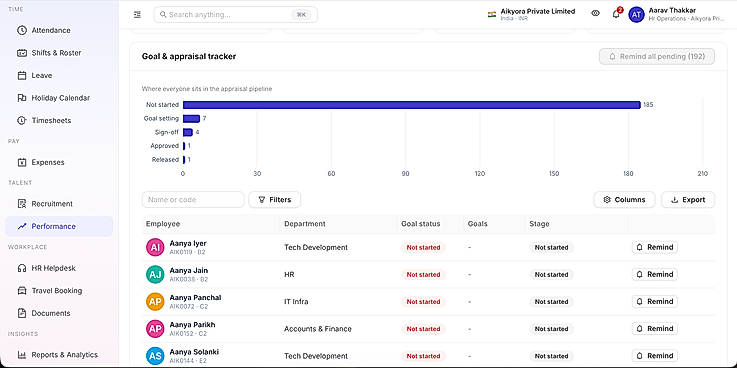The image size is (737, 368).
Task: Click the Documents file icon
Action: [22, 313]
